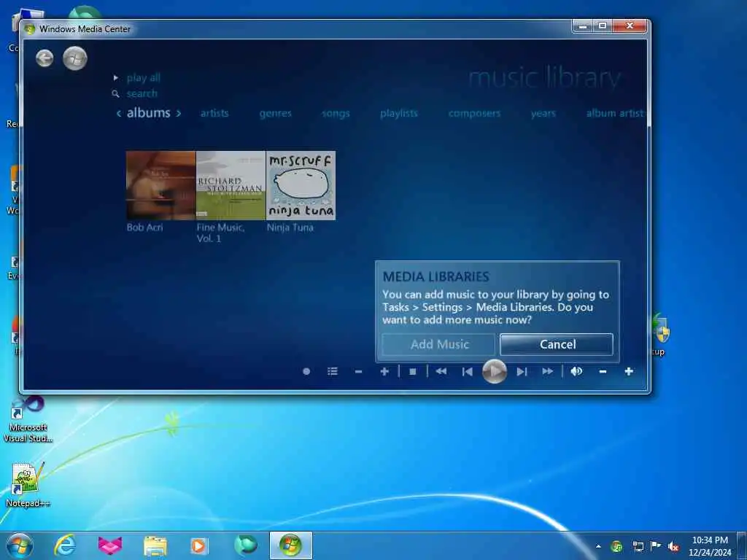Click the fast forward button
Image resolution: width=747 pixels, height=560 pixels.
pos(547,371)
